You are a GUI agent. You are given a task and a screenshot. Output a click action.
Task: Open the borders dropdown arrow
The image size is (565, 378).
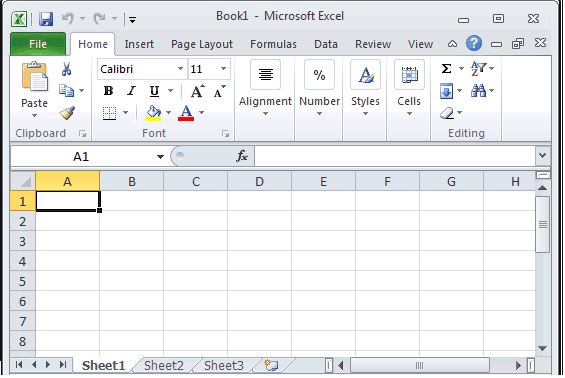(125, 113)
